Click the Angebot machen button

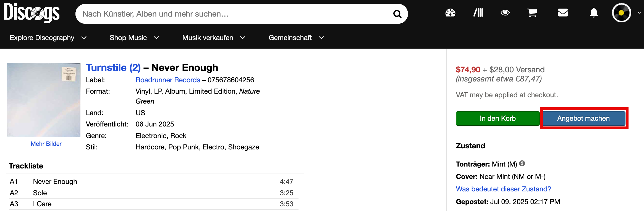tap(584, 118)
